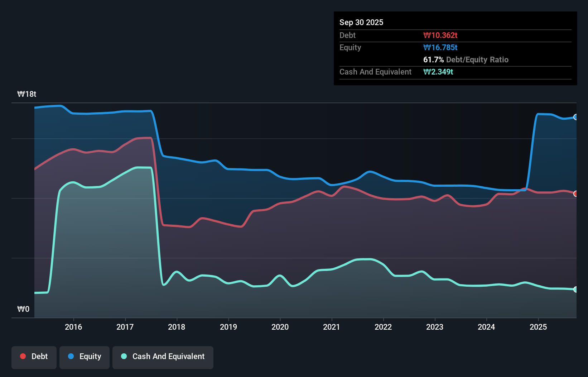Click the red Debt legend dot icon
The image size is (588, 377).
coord(22,356)
